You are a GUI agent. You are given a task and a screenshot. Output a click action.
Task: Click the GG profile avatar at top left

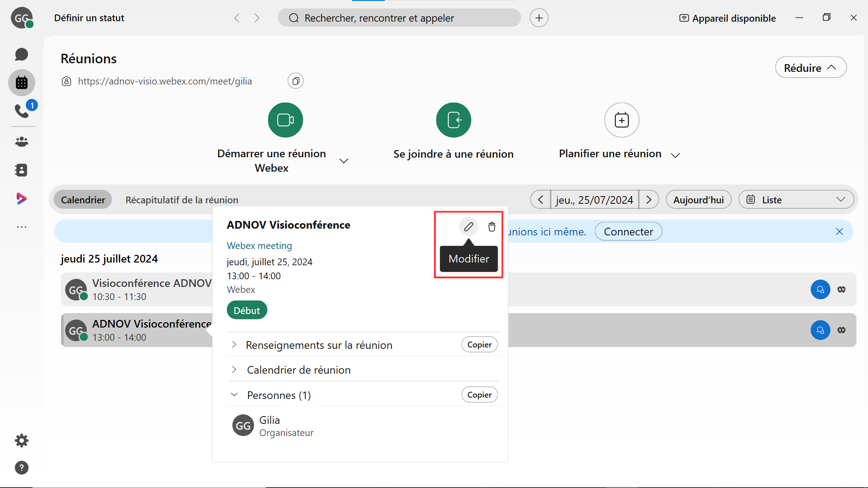click(x=21, y=18)
